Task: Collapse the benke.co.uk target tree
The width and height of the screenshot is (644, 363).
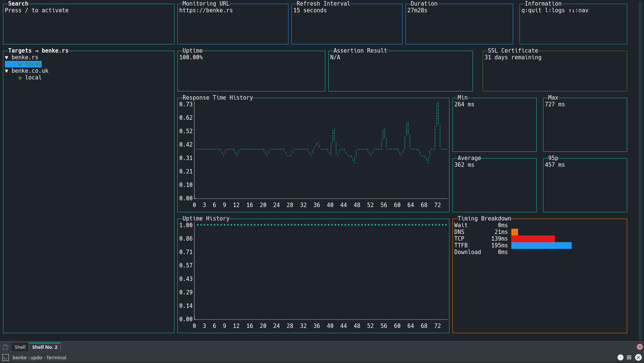Action: pyautogui.click(x=7, y=71)
